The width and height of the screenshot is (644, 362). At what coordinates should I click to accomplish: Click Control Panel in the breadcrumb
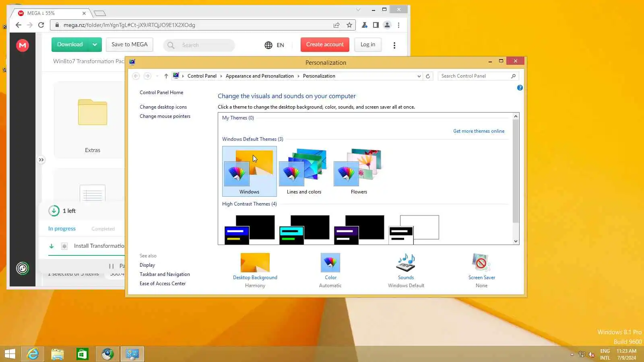[202, 76]
